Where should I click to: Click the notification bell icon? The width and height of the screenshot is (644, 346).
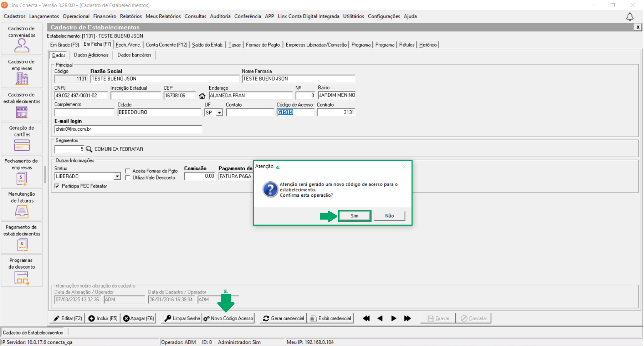coord(630,17)
